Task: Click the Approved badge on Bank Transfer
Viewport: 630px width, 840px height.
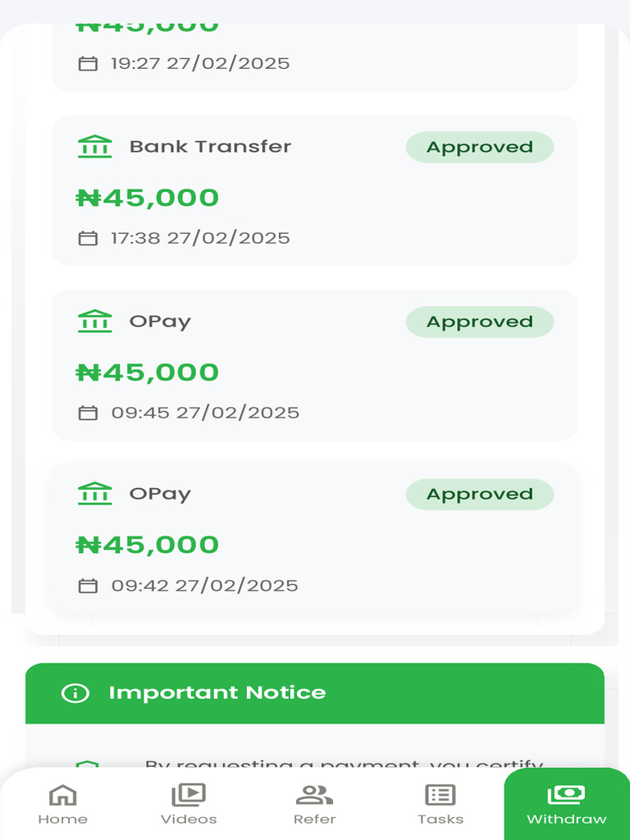Action: tap(479, 148)
